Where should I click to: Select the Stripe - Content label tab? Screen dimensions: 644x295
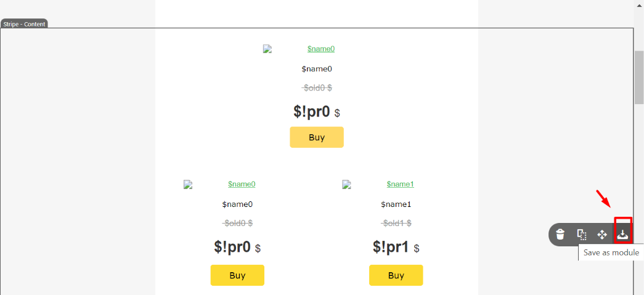click(24, 24)
